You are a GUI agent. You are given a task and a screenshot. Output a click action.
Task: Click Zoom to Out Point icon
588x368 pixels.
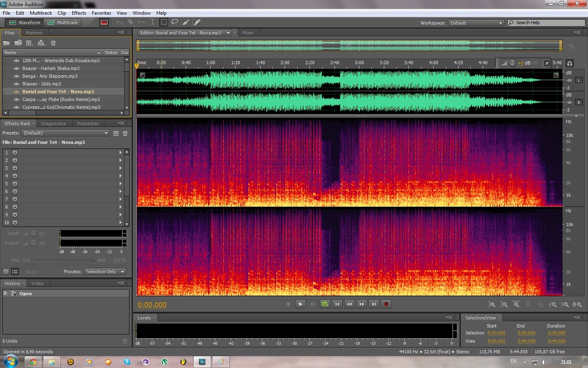coord(565,305)
